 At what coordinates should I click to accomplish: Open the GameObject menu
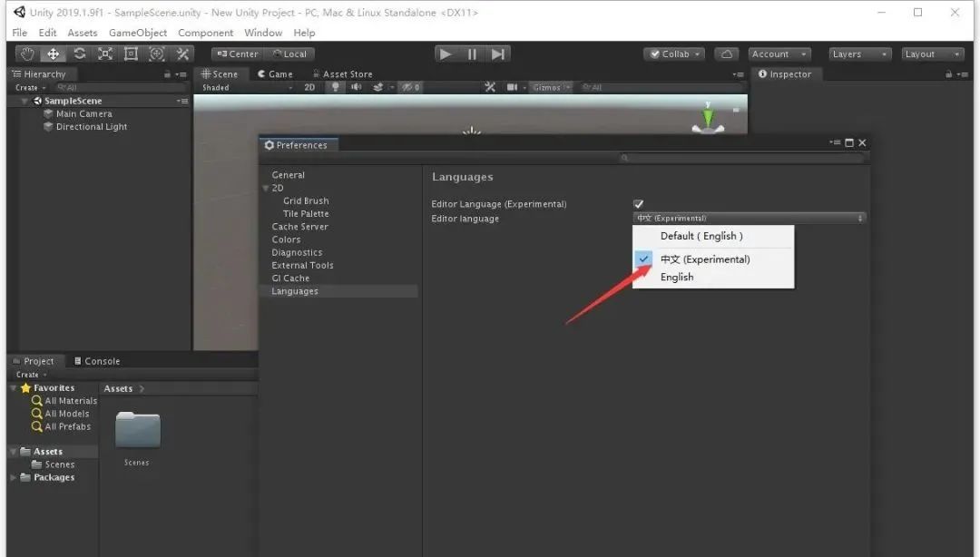(138, 33)
